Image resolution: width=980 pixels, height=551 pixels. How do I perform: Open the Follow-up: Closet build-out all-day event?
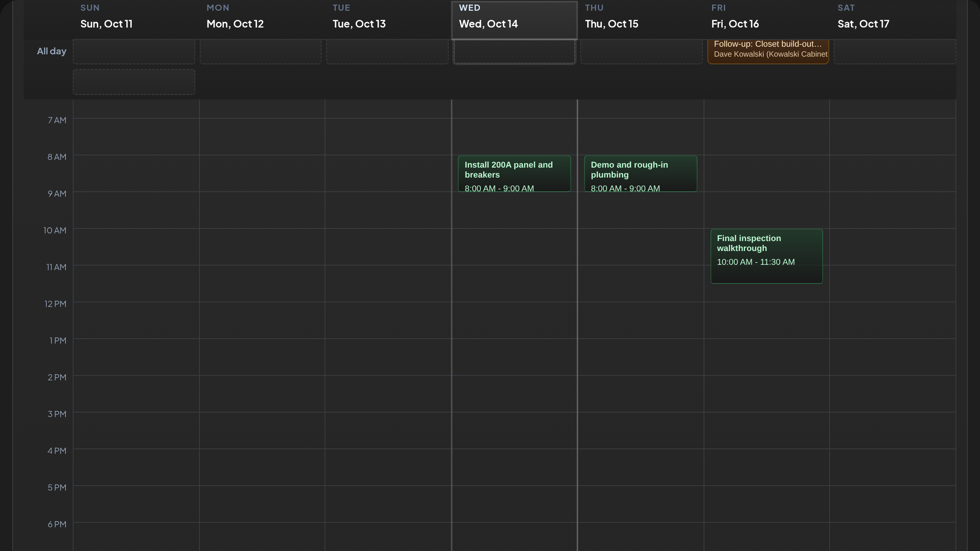768,51
